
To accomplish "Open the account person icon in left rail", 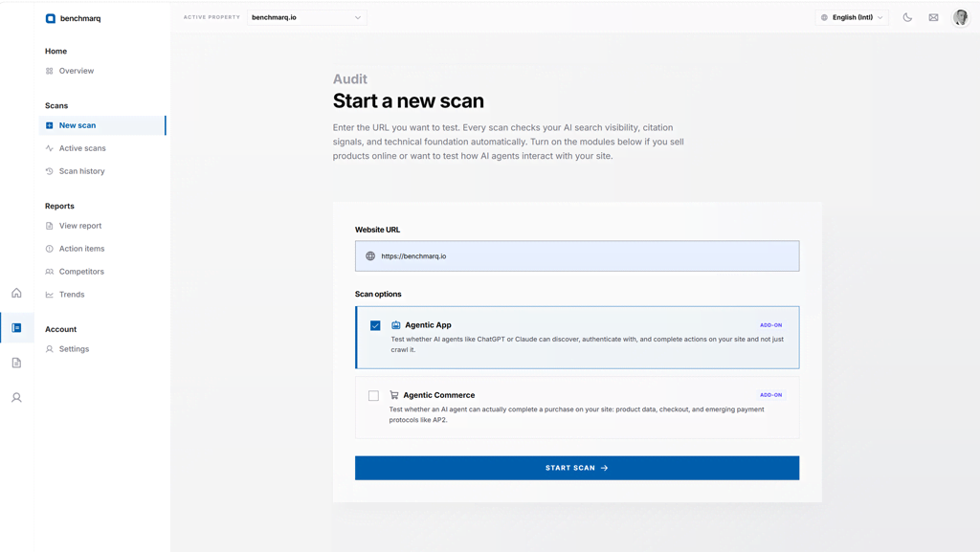I will pos(16,398).
